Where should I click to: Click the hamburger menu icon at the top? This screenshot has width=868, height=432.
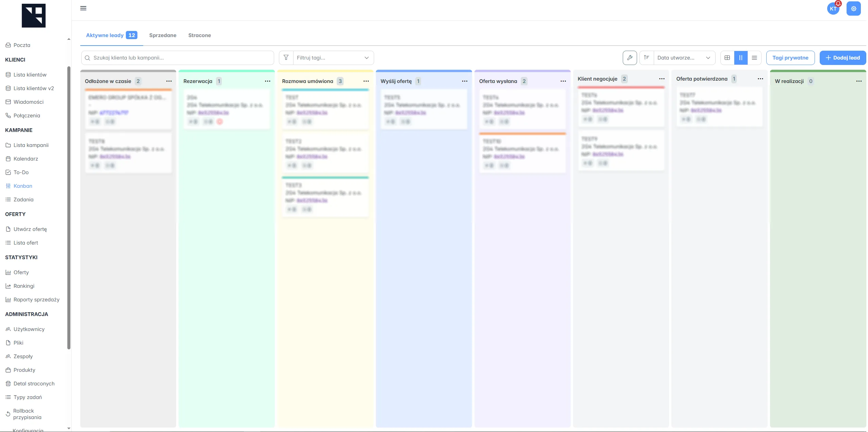point(83,8)
